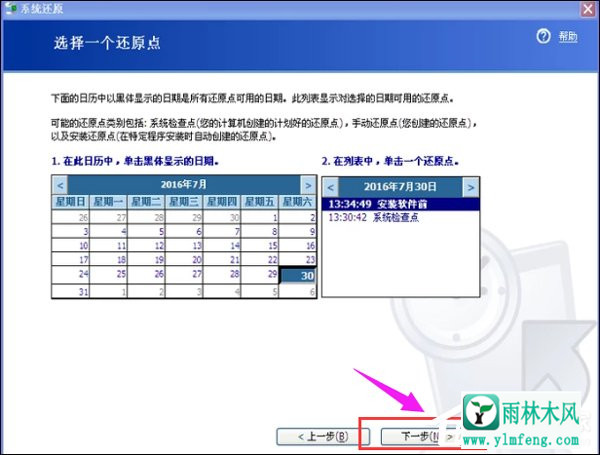Select July 27 in the calendar
Screen dimensions: 600x455
pyautogui.click(x=184, y=274)
